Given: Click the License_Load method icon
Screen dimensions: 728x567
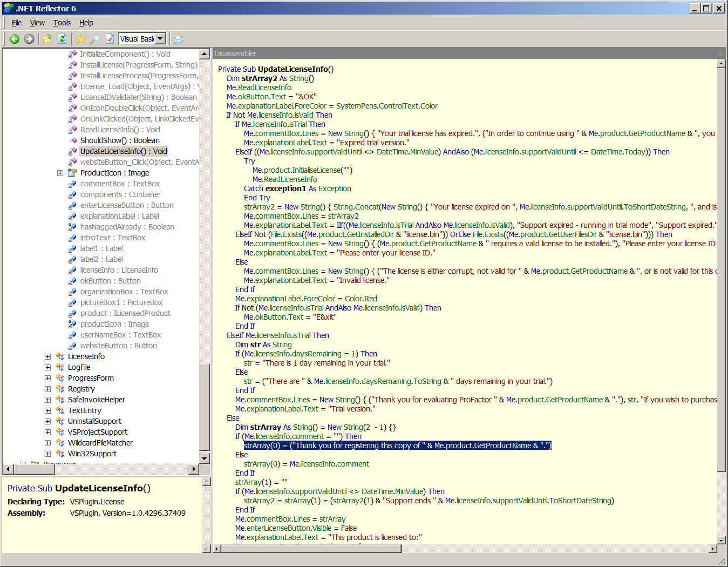Looking at the screenshot, I should (x=72, y=86).
